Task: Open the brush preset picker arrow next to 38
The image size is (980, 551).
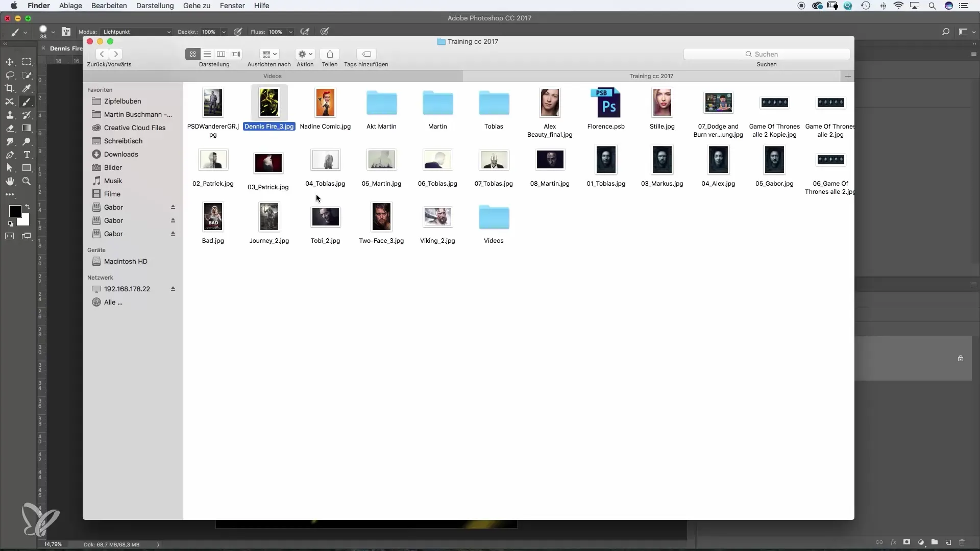Action: point(53,32)
